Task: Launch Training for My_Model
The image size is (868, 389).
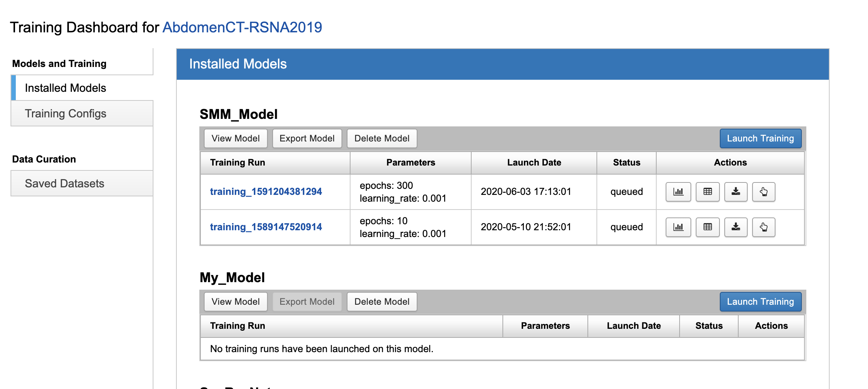Action: 760,302
